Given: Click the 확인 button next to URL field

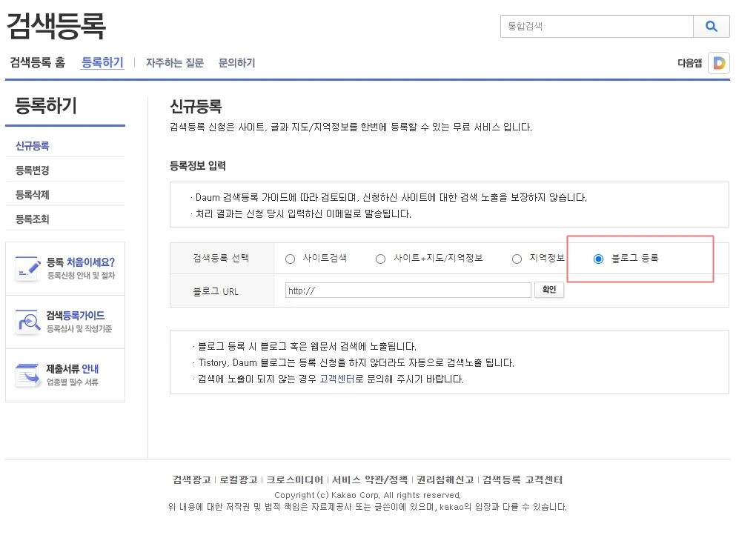Looking at the screenshot, I should [x=549, y=290].
